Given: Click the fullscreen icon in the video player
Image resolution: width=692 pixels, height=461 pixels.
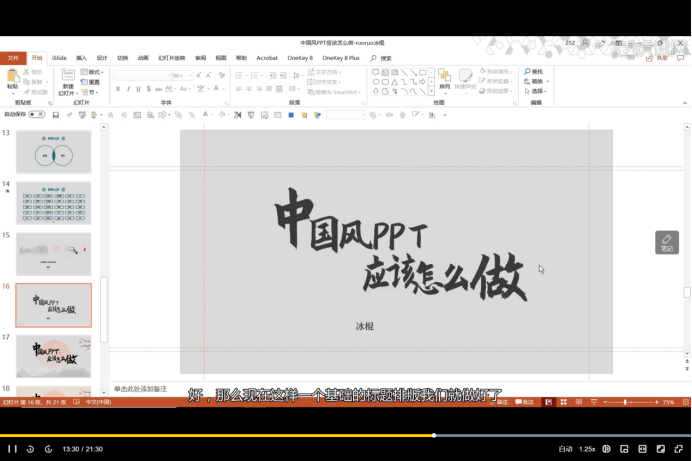Looking at the screenshot, I should pos(679,449).
